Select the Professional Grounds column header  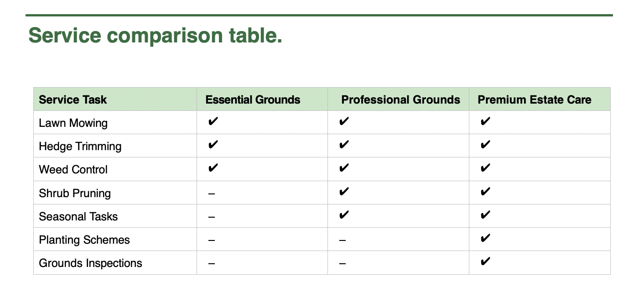[400, 99]
